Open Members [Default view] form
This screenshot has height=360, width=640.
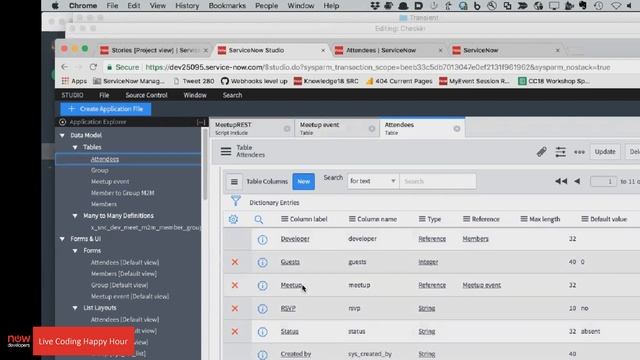click(124, 274)
